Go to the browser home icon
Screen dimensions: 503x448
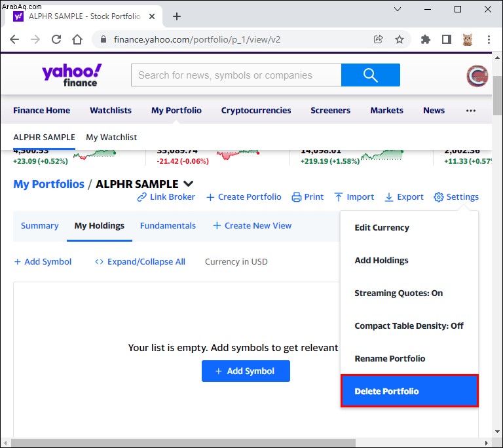pyautogui.click(x=77, y=39)
